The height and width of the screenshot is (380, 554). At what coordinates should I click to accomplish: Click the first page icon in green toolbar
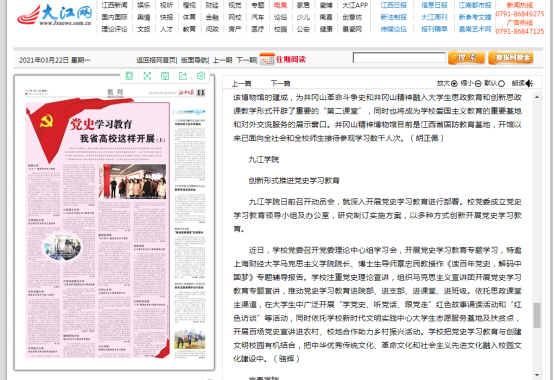(x=129, y=76)
